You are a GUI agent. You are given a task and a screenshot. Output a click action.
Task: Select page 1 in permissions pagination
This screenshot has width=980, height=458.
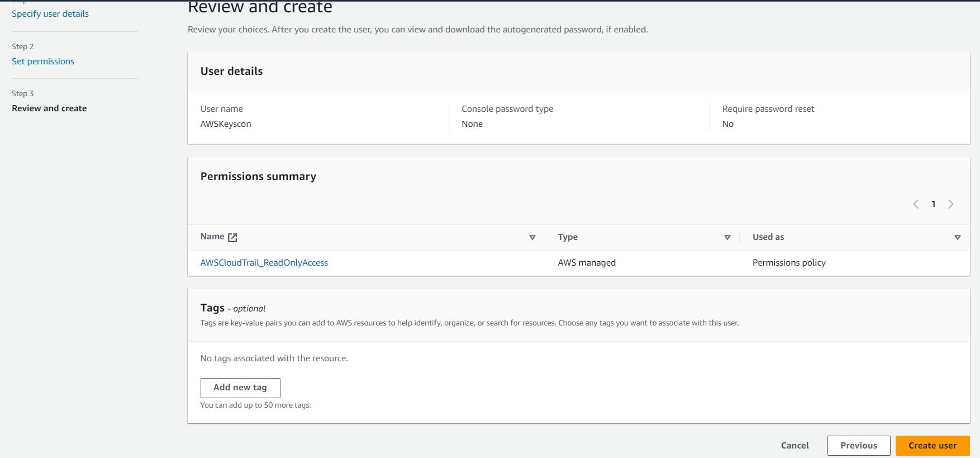[933, 204]
